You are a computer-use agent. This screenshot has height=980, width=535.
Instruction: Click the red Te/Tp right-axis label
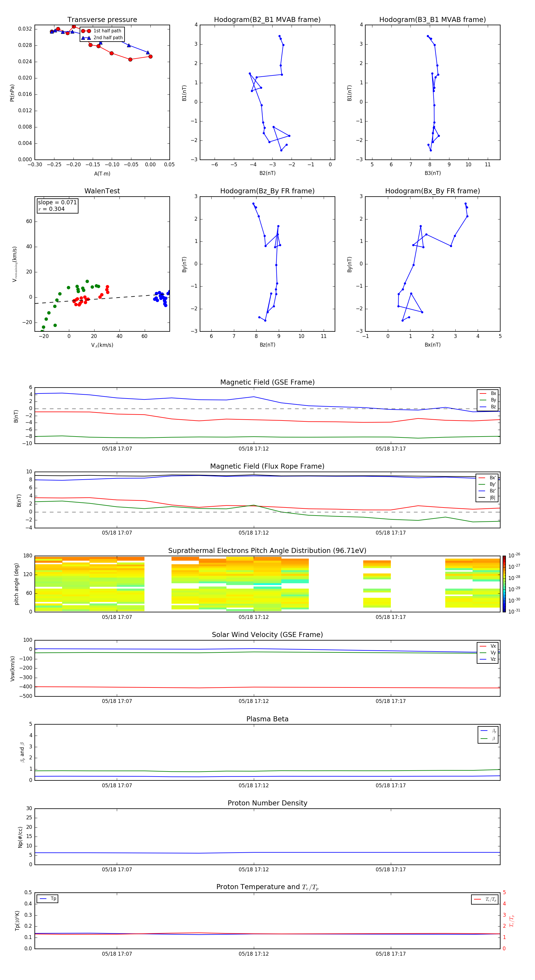tap(512, 921)
